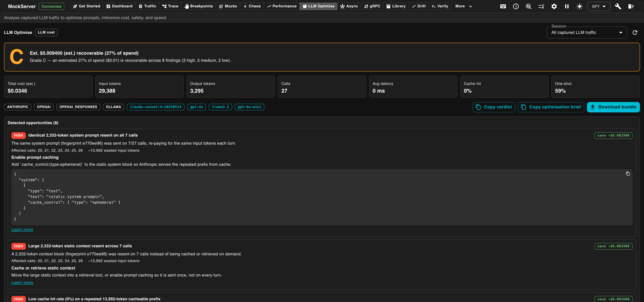Image resolution: width=644 pixels, height=302 pixels.
Task: Click Copy optimisation brief button
Action: pyautogui.click(x=551, y=107)
